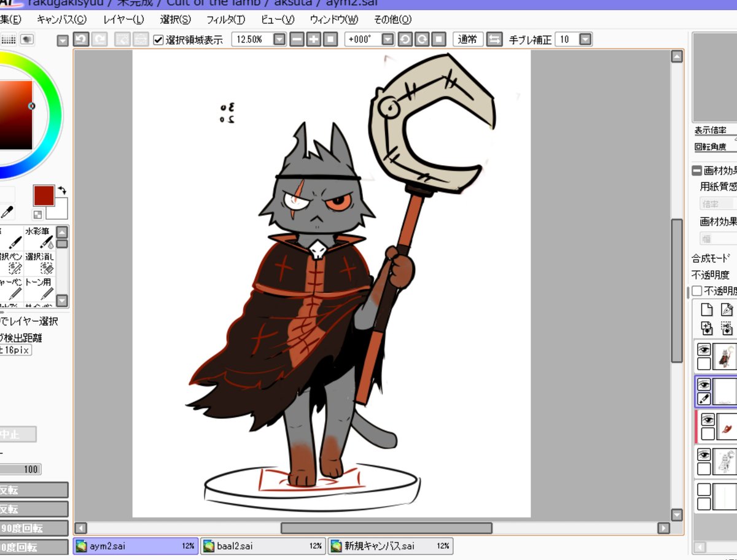Select the 選択ペン selection pen tool
Viewport: 737px width, 560px height.
coord(11,263)
